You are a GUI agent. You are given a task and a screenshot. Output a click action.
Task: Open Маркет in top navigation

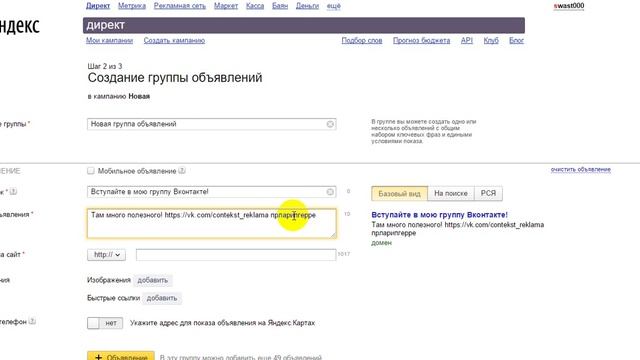tap(226, 6)
